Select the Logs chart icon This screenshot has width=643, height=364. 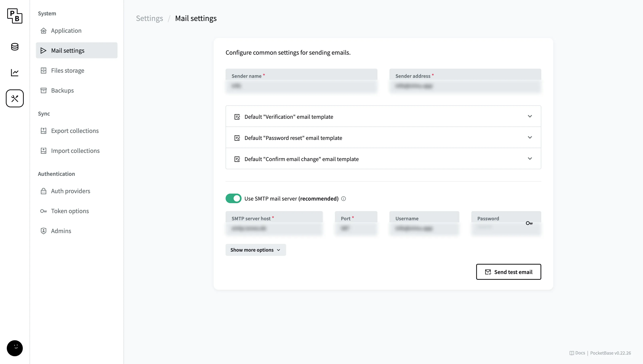click(15, 73)
